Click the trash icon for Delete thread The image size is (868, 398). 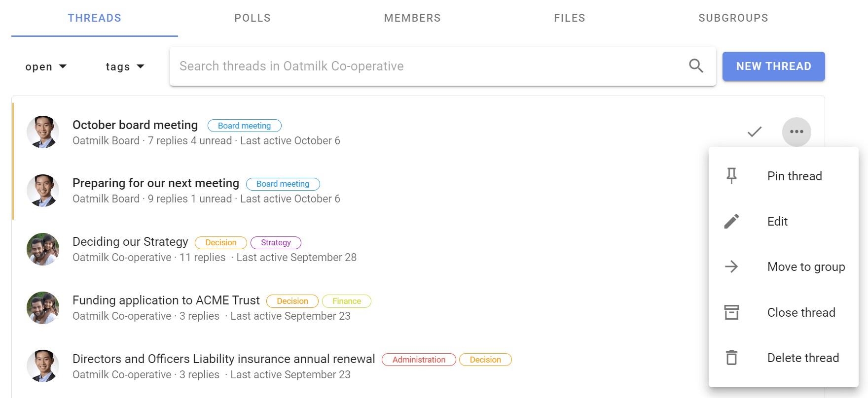[x=732, y=358]
